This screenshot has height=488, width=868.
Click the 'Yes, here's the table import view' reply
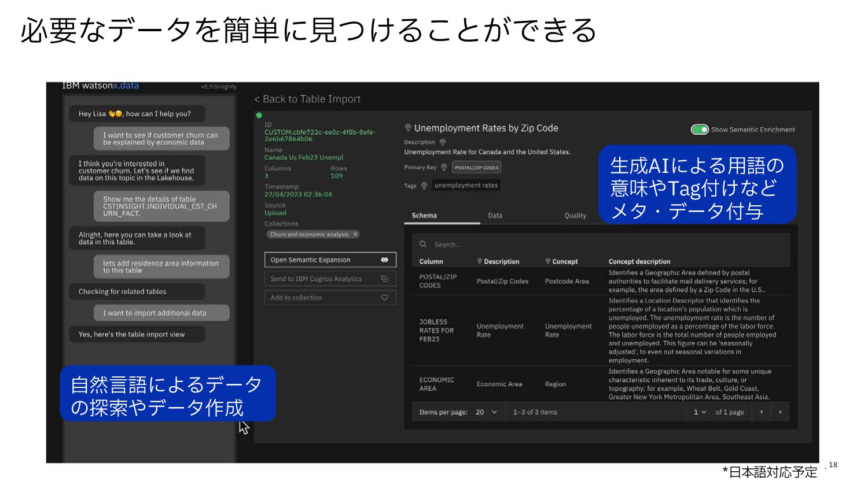pos(137,334)
